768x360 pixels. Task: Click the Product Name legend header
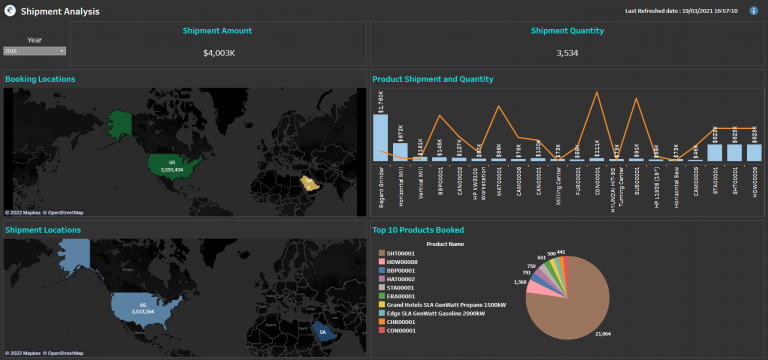point(445,244)
